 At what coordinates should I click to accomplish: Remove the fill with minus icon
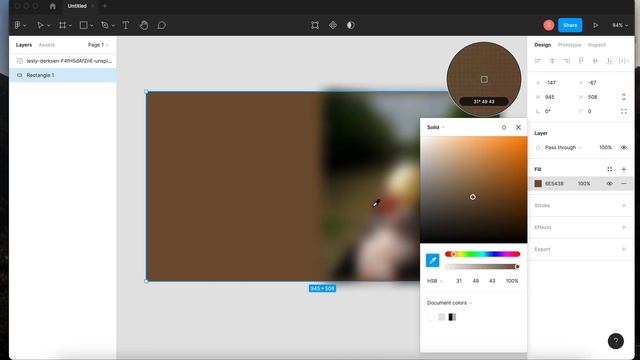(x=624, y=184)
